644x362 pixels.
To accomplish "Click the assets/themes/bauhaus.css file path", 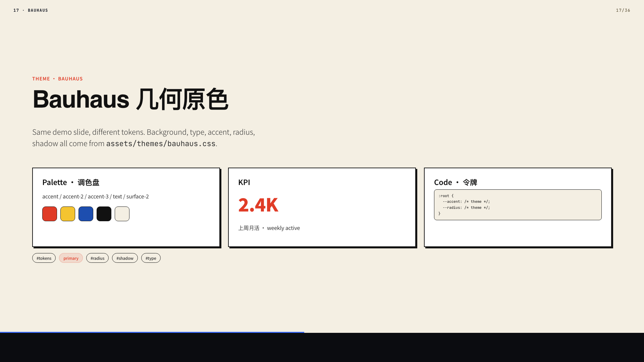I will point(161,144).
